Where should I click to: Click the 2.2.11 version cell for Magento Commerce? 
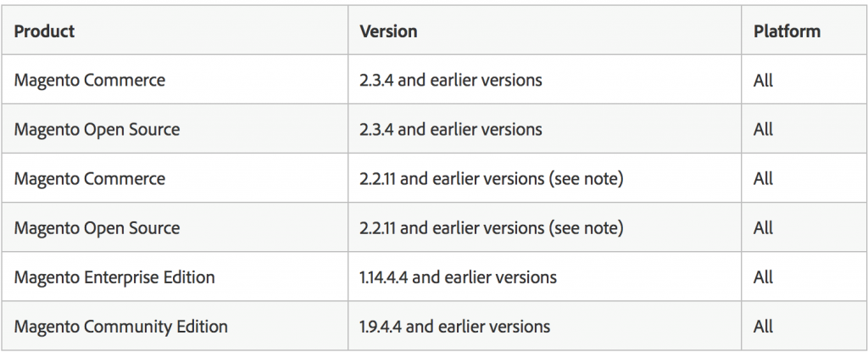tap(544, 178)
